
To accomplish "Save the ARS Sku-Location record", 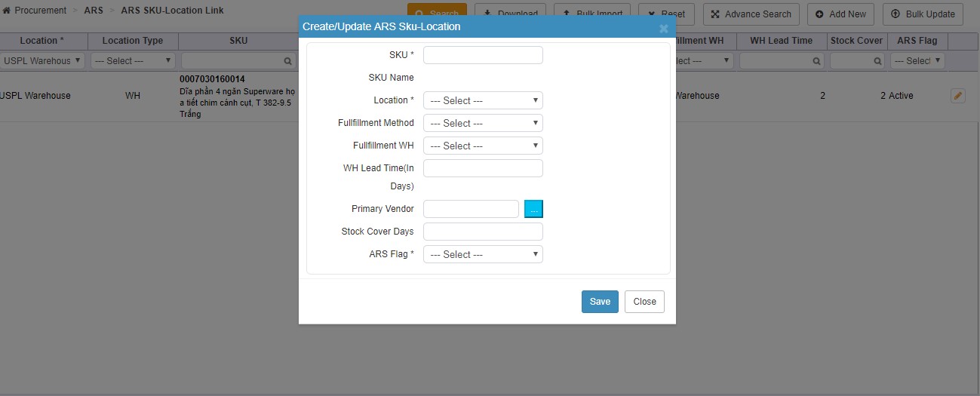I will tap(600, 301).
